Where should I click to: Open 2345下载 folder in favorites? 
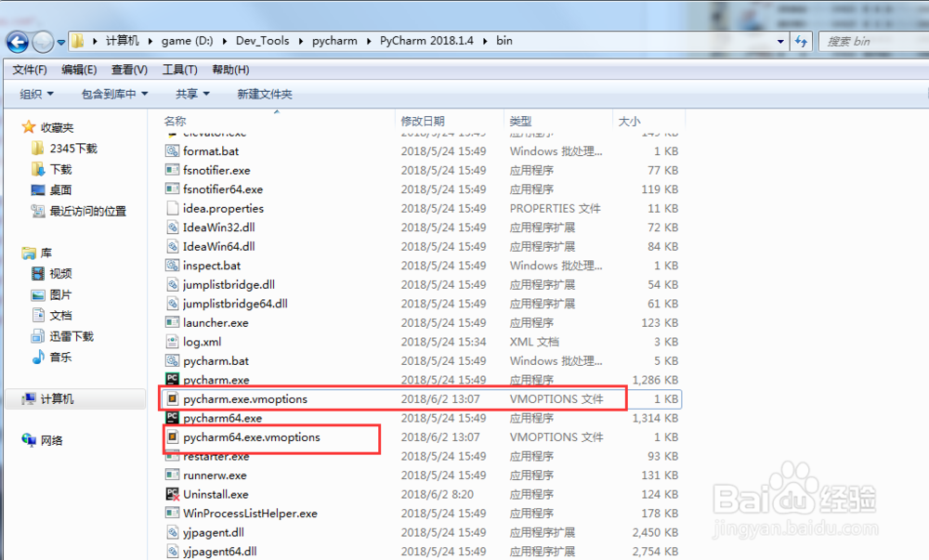(x=63, y=148)
